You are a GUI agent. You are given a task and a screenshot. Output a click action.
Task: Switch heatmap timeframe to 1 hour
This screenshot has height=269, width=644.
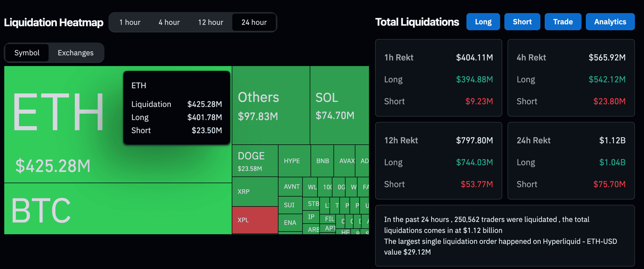click(130, 22)
